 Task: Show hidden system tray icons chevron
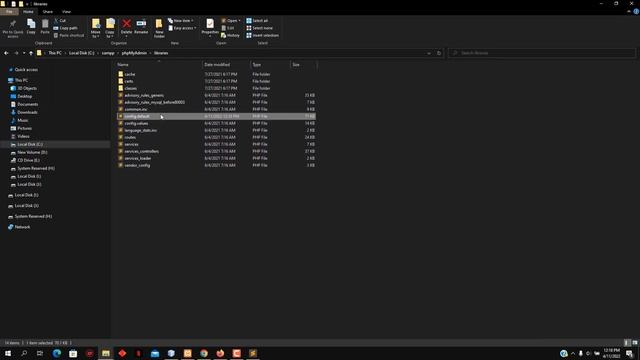(x=573, y=353)
